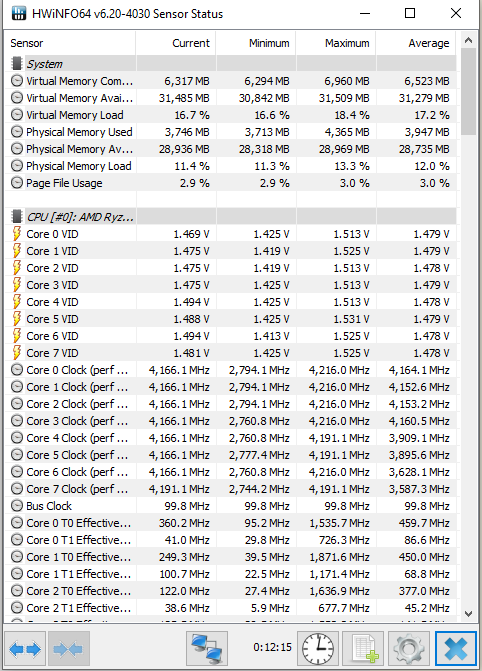Click the vertical scrollbar thumb

468,91
